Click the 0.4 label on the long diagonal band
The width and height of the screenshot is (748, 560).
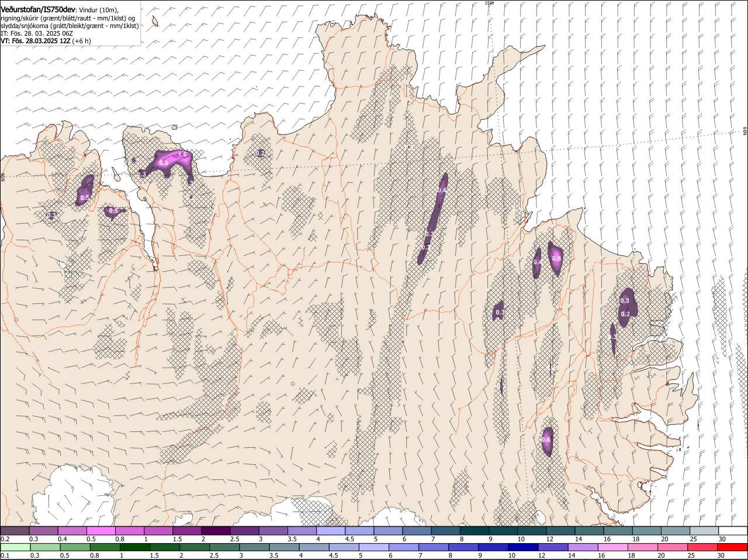click(442, 191)
